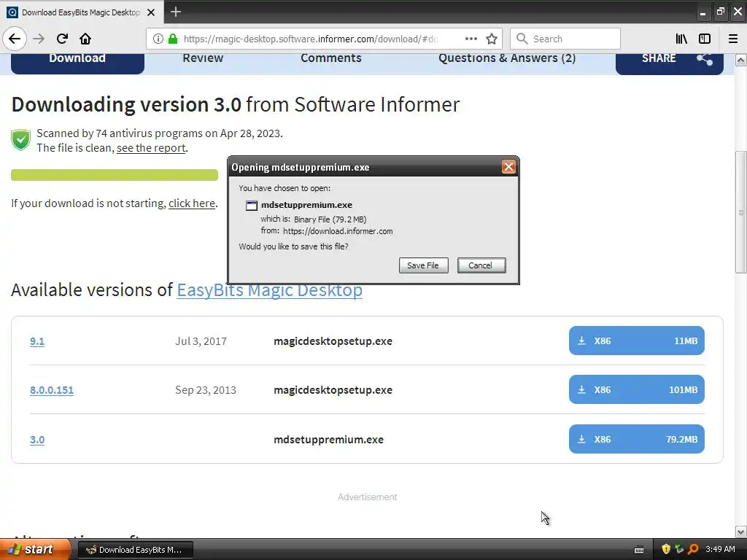Open the Windows start menu
The width and height of the screenshot is (747, 560).
34,549
